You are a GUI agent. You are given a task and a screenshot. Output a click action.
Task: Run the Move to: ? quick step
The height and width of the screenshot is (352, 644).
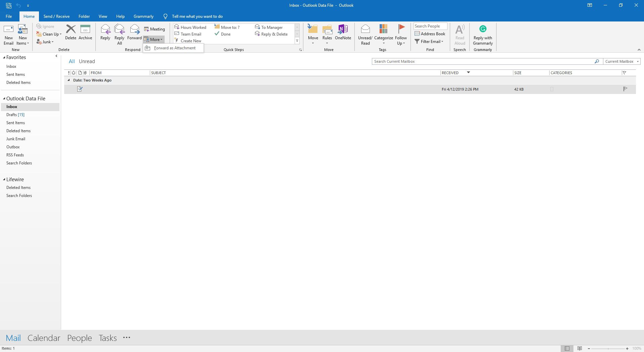[x=227, y=27]
